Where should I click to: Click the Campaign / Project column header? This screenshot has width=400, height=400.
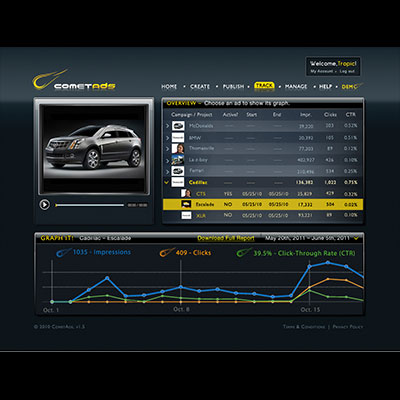(192, 115)
